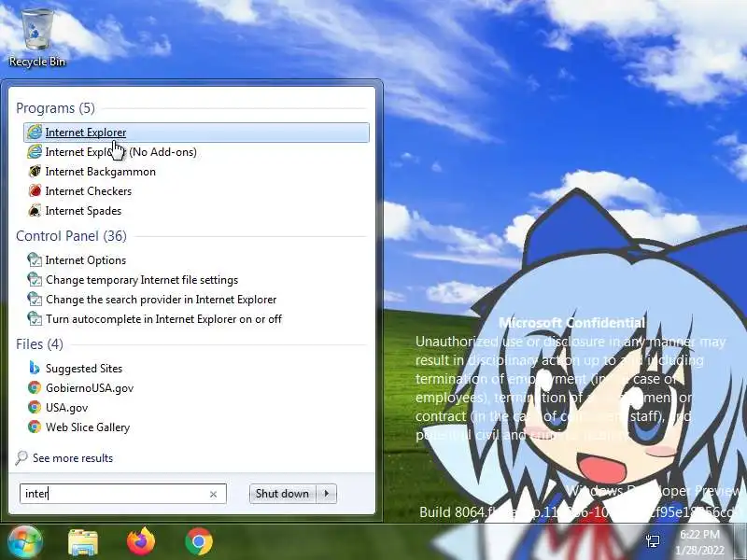The image size is (747, 560).
Task: Open Web Slice Gallery file result
Action: tap(88, 427)
